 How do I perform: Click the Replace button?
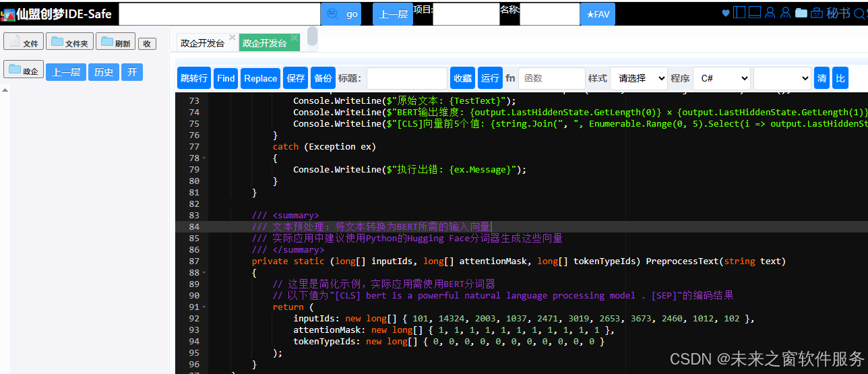pos(260,78)
